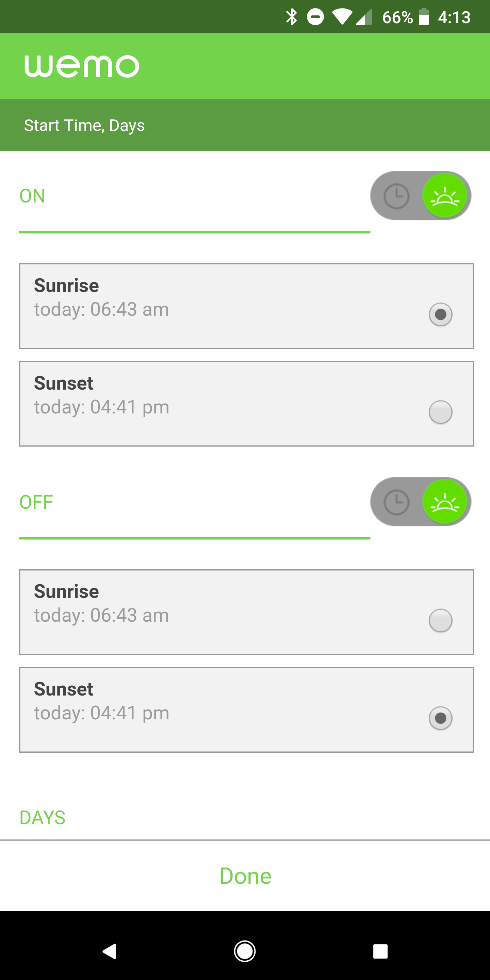Tap the DAYS section label
Image resolution: width=490 pixels, height=980 pixels.
click(x=42, y=818)
